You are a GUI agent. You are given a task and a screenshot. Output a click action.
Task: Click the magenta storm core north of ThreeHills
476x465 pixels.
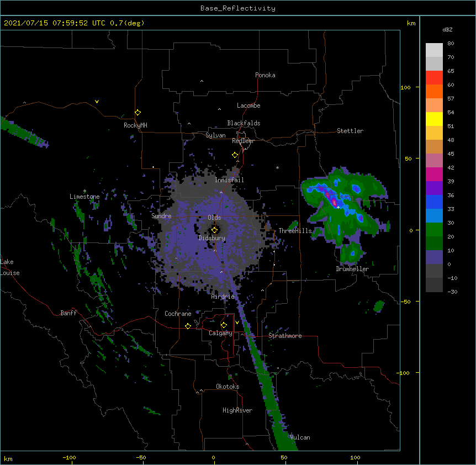tap(334, 202)
